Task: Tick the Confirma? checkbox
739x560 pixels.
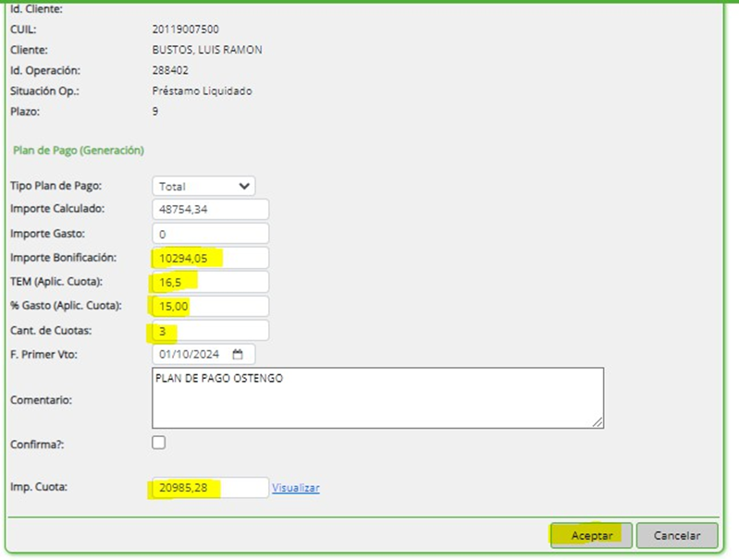Action: click(159, 443)
